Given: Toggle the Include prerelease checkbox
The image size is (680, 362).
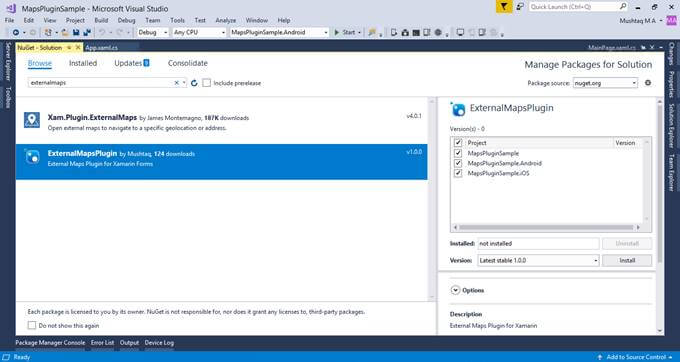Looking at the screenshot, I should [x=207, y=83].
